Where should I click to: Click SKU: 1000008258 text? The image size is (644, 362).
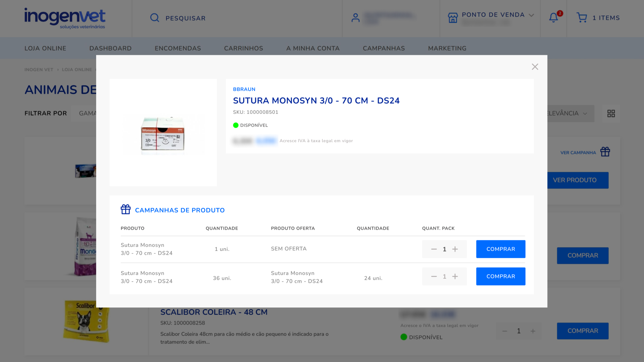point(182,323)
